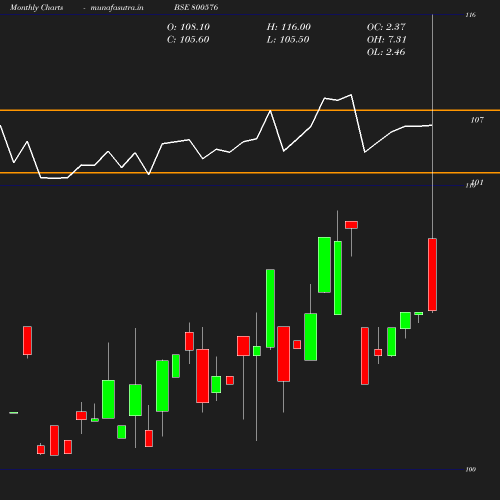Click the "OL: 2.46" reading
The image size is (500, 500).
pos(386,52)
